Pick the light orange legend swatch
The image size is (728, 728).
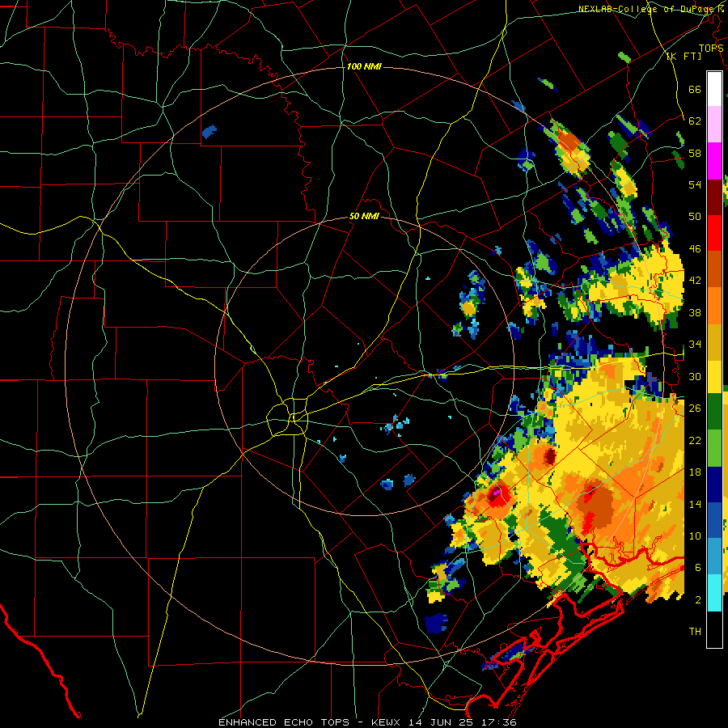(x=714, y=305)
